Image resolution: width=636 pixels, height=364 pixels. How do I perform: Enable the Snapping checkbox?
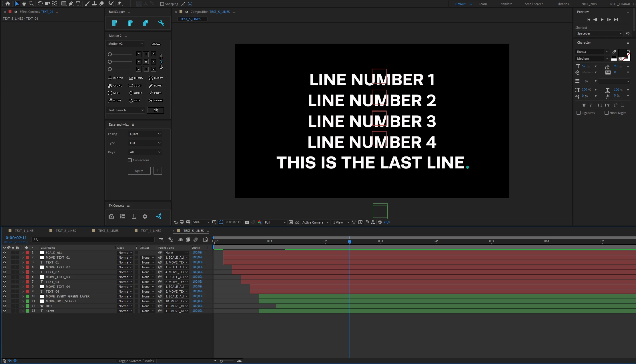pos(162,4)
